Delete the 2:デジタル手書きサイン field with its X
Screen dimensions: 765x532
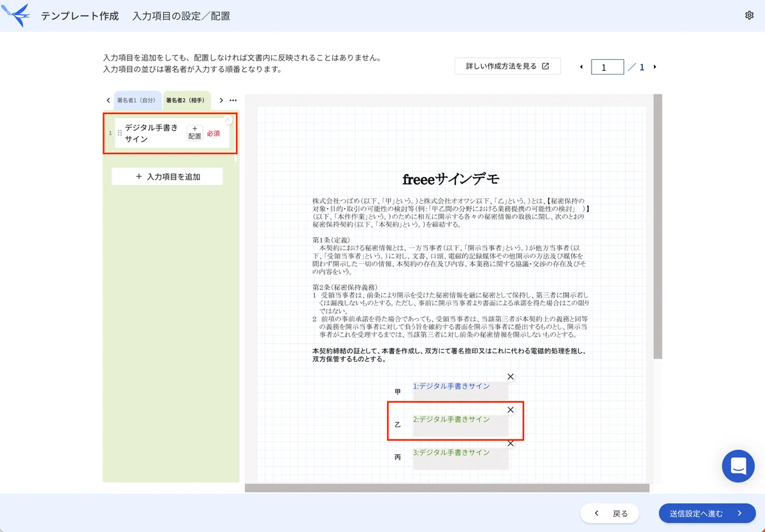click(x=510, y=410)
